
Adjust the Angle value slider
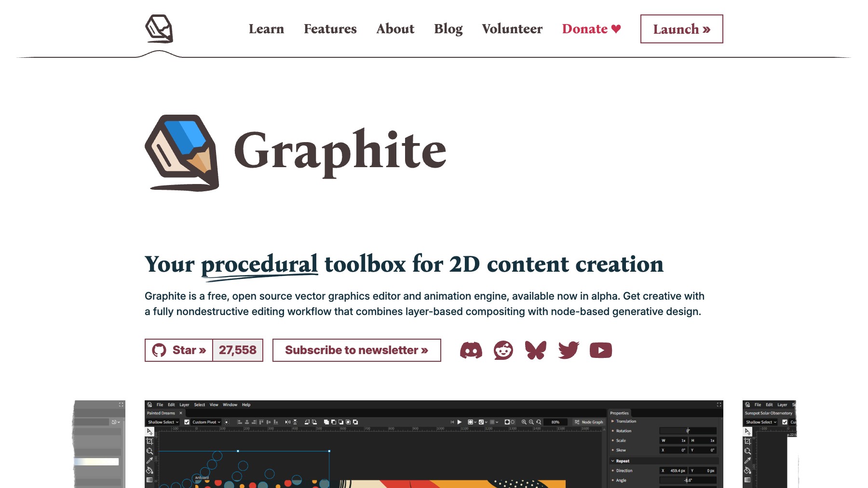pyautogui.click(x=688, y=480)
